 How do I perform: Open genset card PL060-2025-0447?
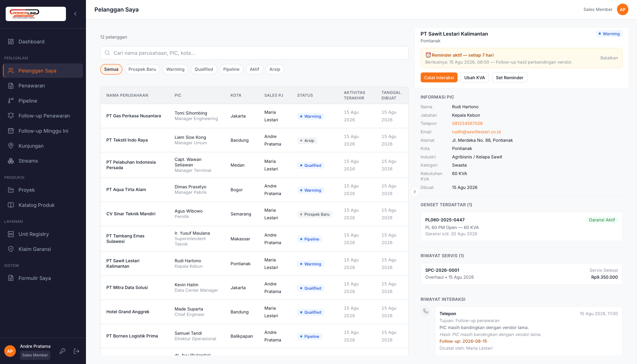coord(522,226)
